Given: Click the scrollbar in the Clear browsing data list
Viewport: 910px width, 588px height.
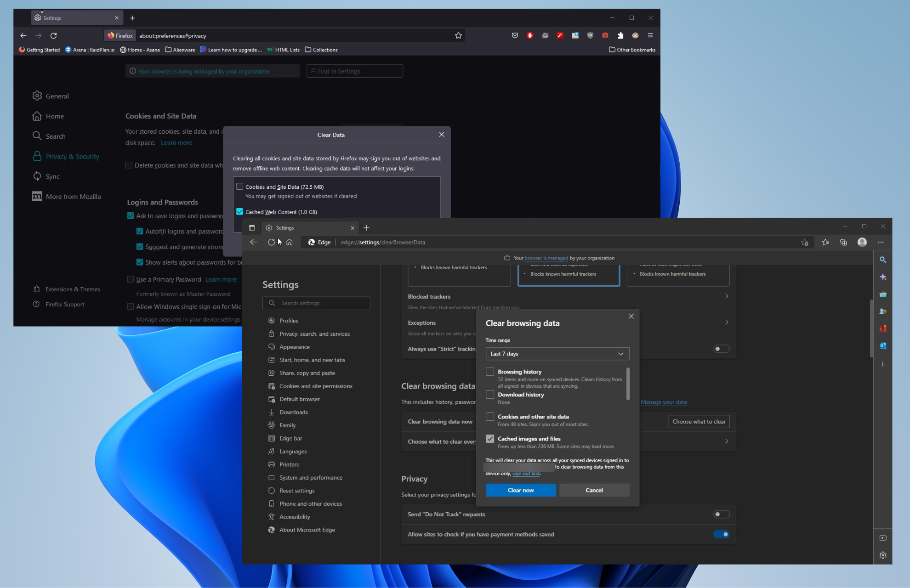Looking at the screenshot, I should pyautogui.click(x=628, y=384).
